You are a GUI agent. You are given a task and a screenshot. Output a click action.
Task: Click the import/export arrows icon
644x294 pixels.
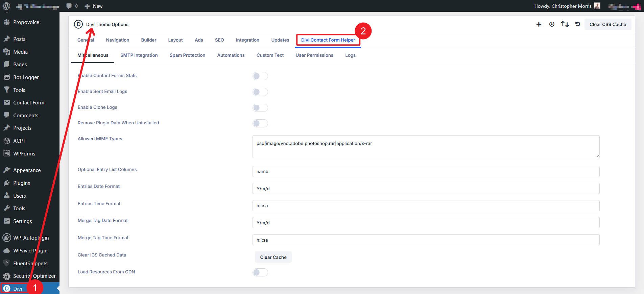(x=565, y=24)
